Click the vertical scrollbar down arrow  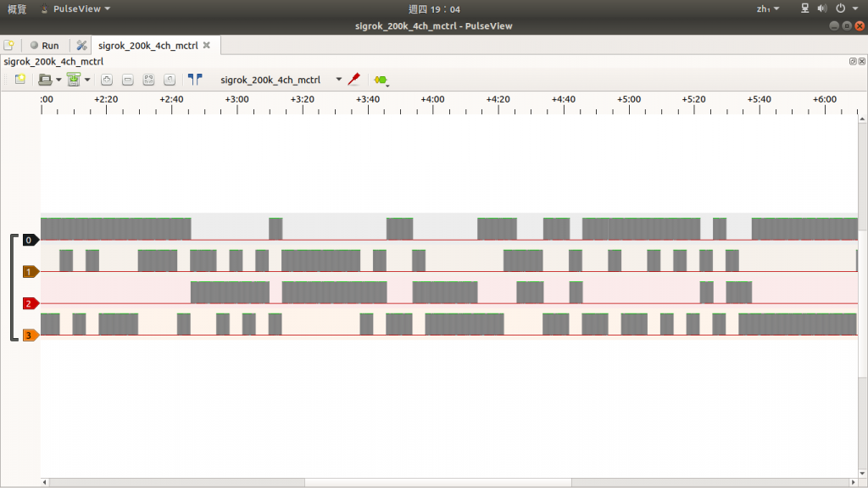862,474
